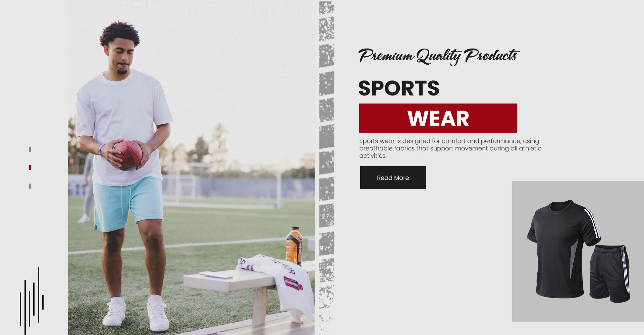Click the man's white sneakers
The height and width of the screenshot is (335, 644).
tap(136, 313)
